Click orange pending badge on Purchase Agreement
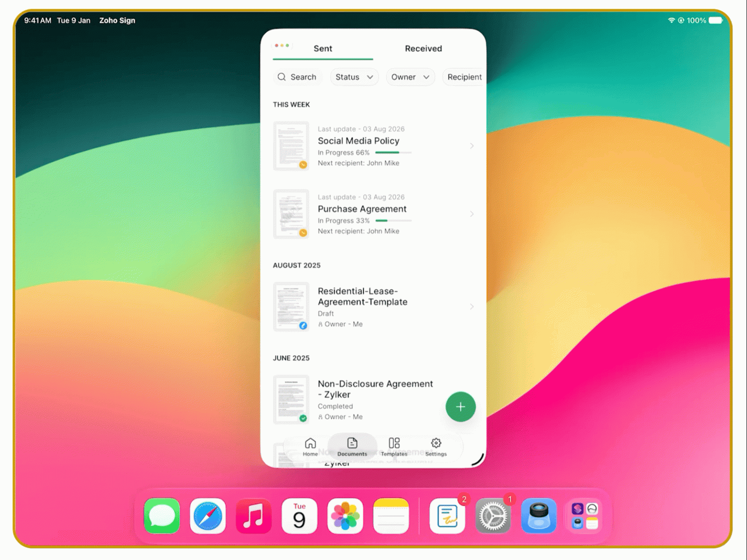 pos(303,233)
